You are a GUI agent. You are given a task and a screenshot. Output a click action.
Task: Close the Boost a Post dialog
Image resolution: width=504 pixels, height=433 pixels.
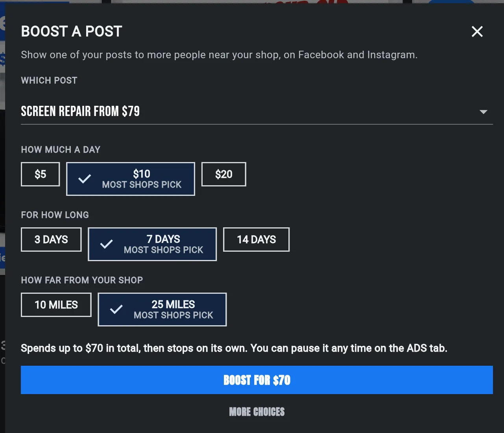[477, 31]
